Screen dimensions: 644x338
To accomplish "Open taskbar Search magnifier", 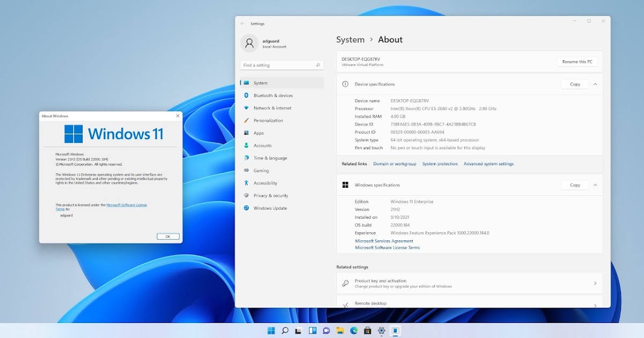I will (x=285, y=330).
